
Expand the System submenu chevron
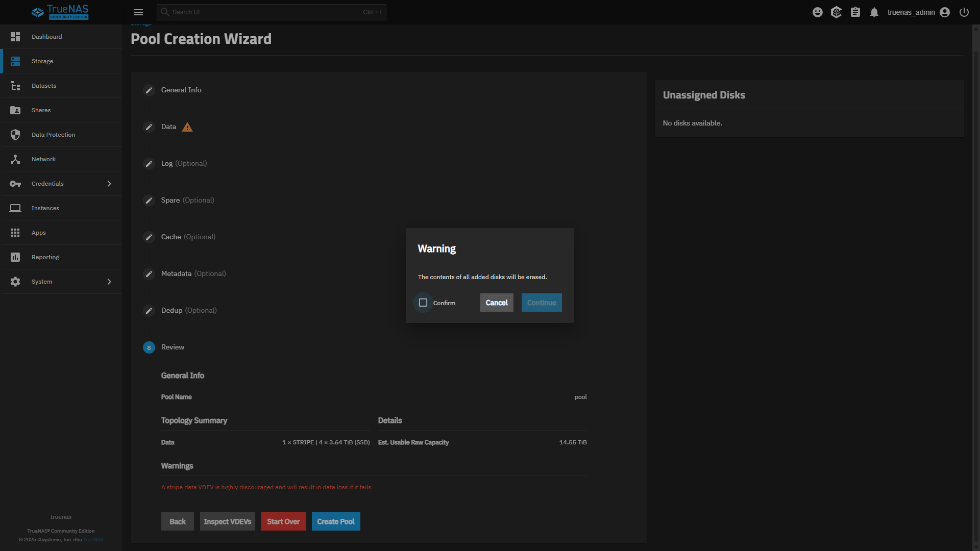(109, 282)
